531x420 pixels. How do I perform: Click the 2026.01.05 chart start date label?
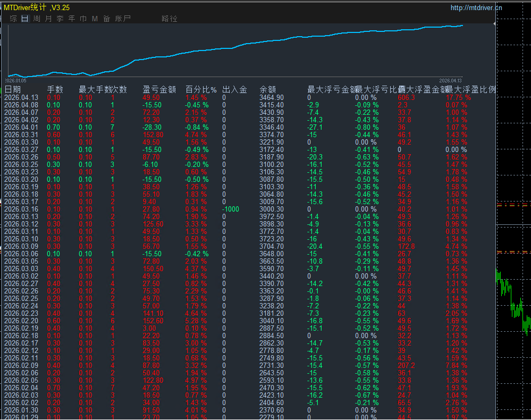15,81
